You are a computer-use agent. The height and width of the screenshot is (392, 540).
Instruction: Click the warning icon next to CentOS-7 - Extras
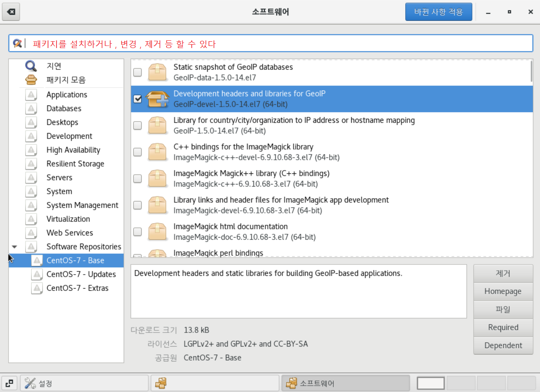(x=37, y=288)
